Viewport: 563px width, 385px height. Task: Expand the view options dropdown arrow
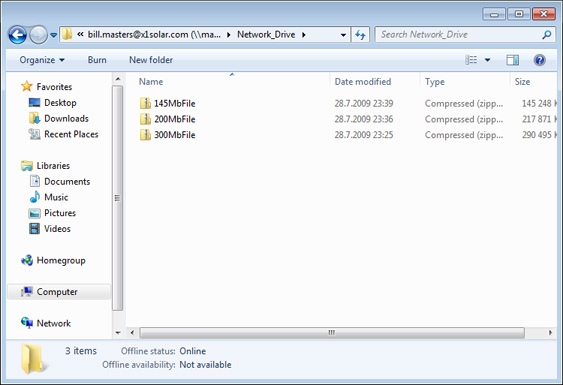click(x=487, y=60)
